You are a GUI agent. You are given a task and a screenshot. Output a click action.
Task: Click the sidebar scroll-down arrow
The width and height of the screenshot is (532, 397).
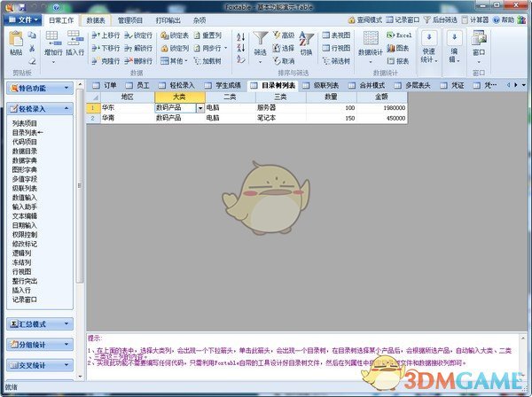tap(80, 377)
